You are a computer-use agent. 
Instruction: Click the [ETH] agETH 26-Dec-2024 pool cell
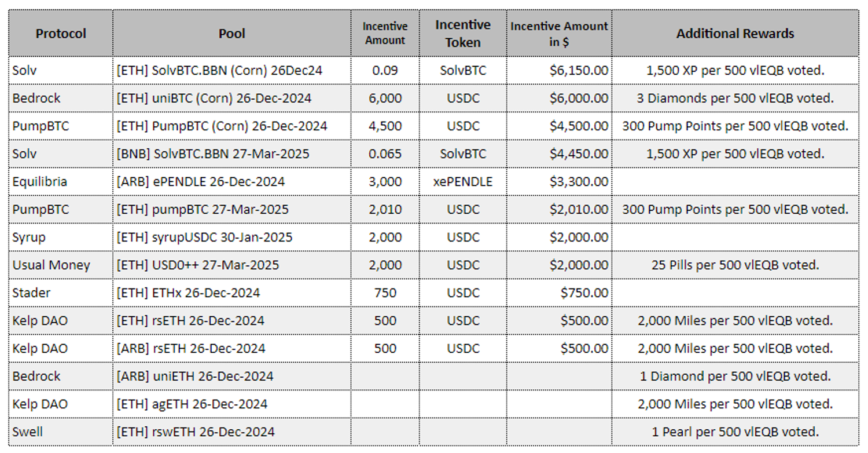pos(192,404)
